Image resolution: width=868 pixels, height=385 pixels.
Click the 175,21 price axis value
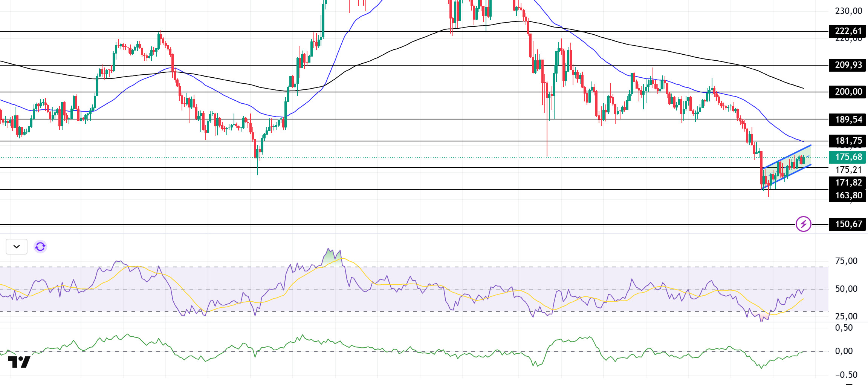(x=848, y=170)
